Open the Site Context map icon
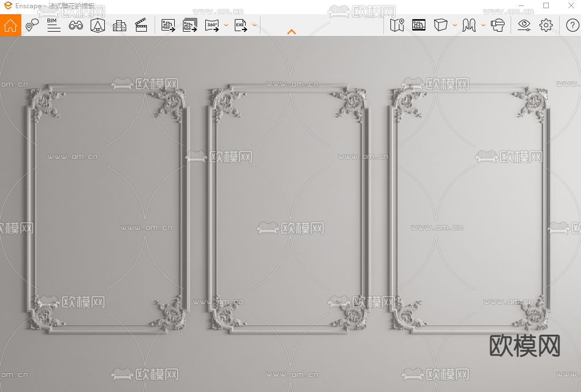 coord(98,25)
